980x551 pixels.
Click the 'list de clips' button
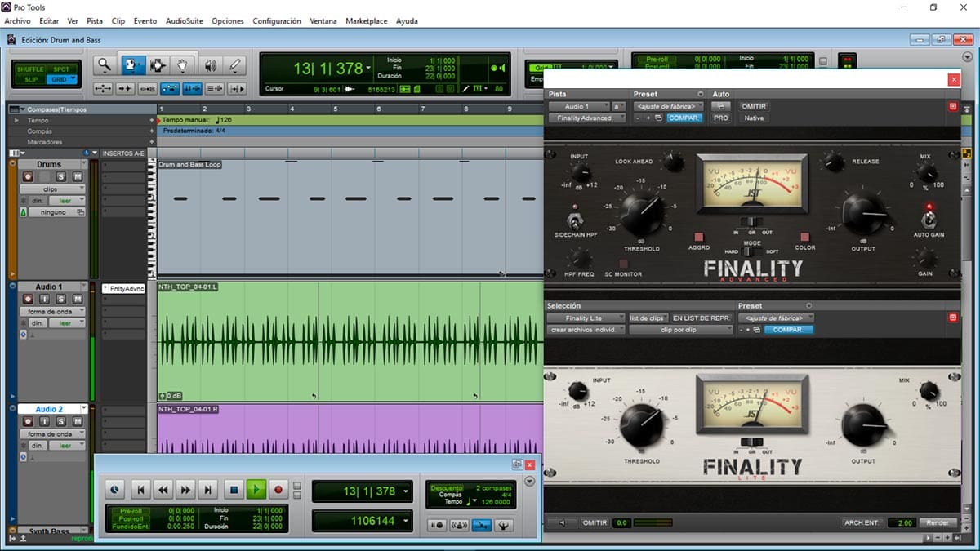click(647, 318)
